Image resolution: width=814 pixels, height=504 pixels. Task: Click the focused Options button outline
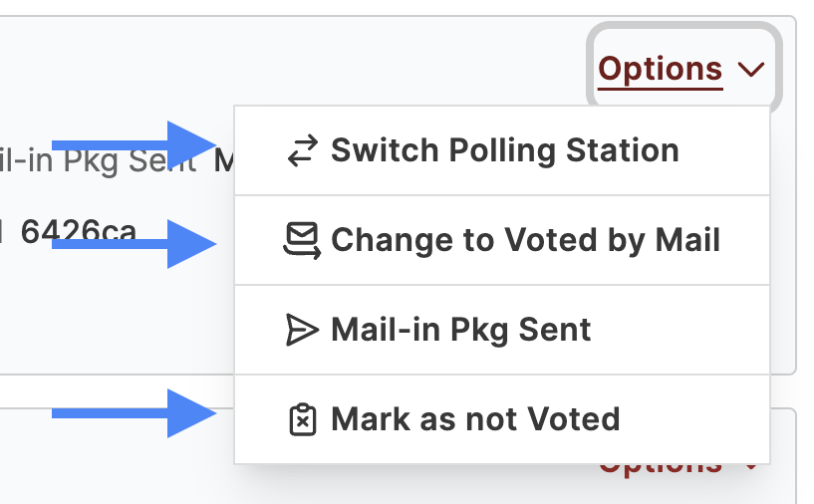(x=684, y=69)
